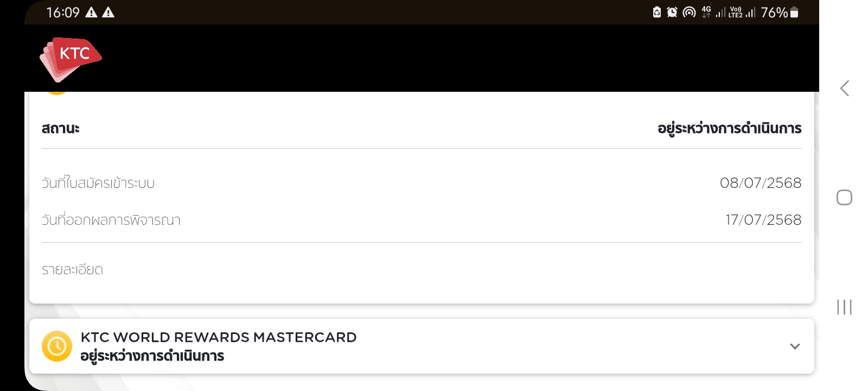This screenshot has height=391, width=868.
Task: Tap the second warning triangle notification icon
Action: [108, 12]
